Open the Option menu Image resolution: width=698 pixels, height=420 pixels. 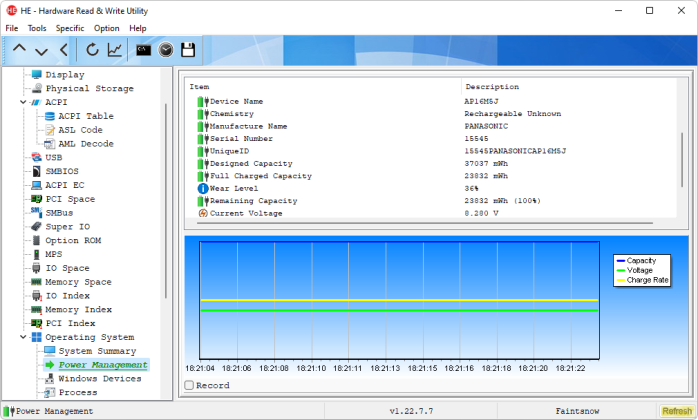coord(106,28)
